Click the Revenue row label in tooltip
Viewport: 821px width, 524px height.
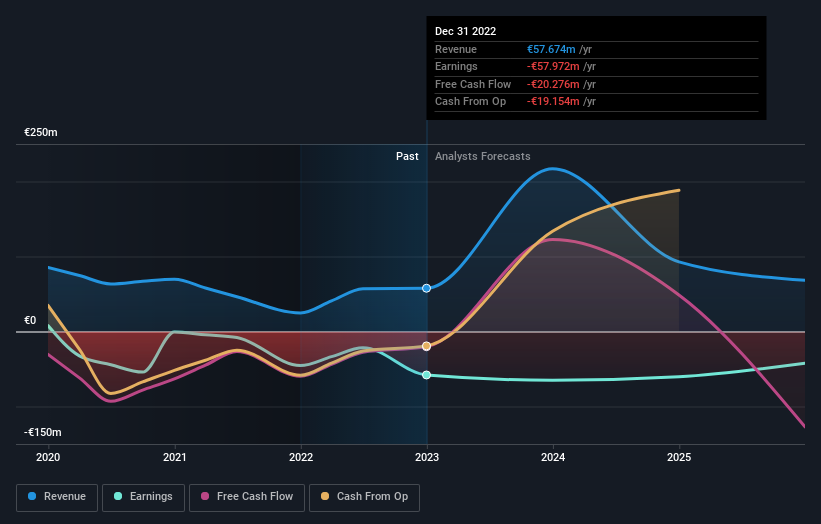(456, 49)
